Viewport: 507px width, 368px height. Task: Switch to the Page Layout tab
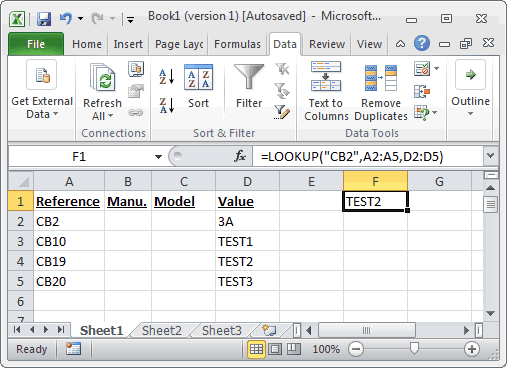coord(179,44)
